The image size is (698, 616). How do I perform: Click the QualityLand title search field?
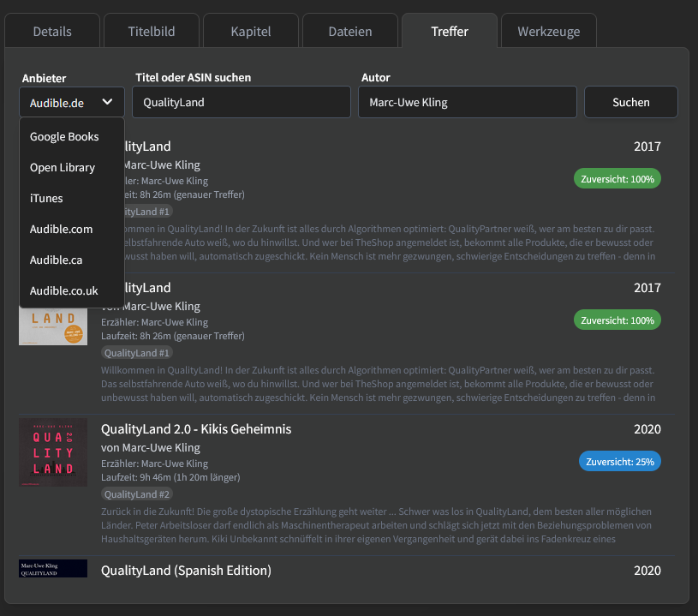(242, 101)
